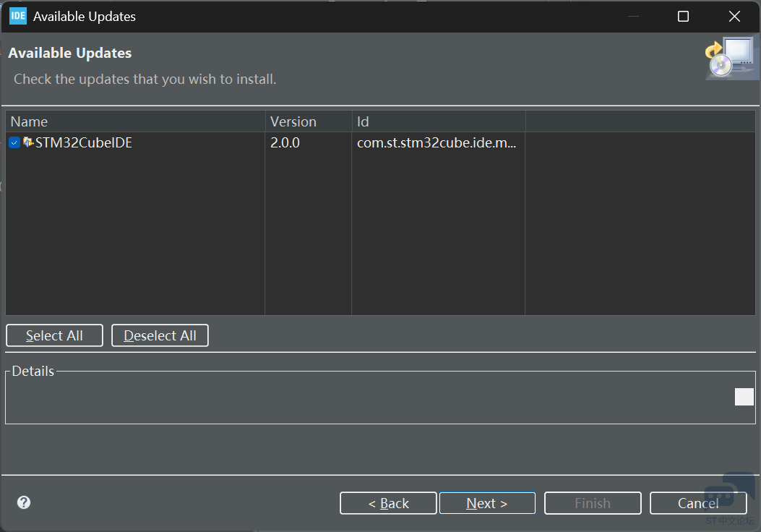Uncheck the STM32CubeIDE update checkbox

point(14,142)
